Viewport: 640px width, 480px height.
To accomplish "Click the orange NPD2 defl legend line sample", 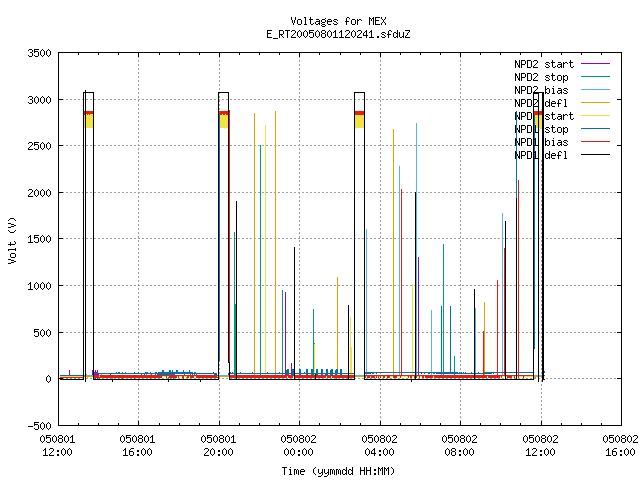I will (x=596, y=103).
